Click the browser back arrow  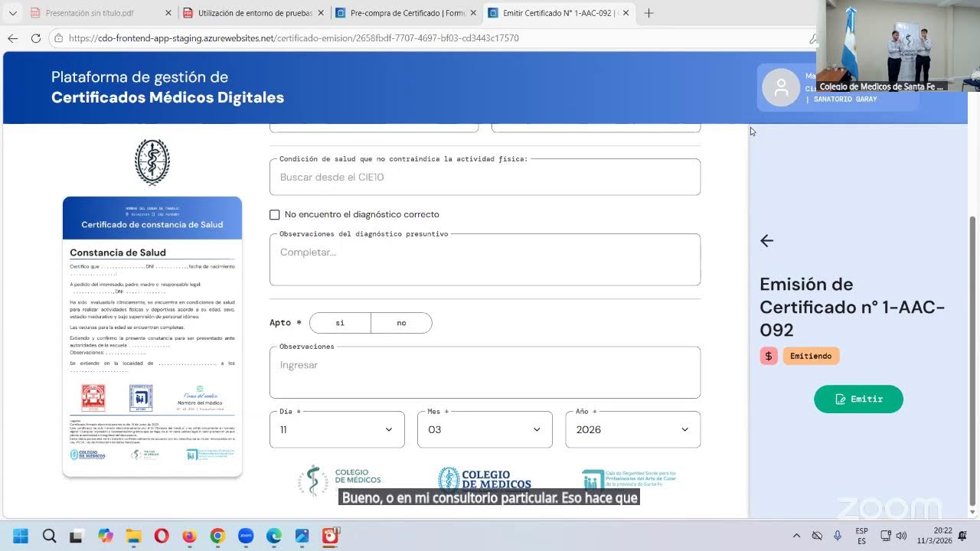pos(12,38)
